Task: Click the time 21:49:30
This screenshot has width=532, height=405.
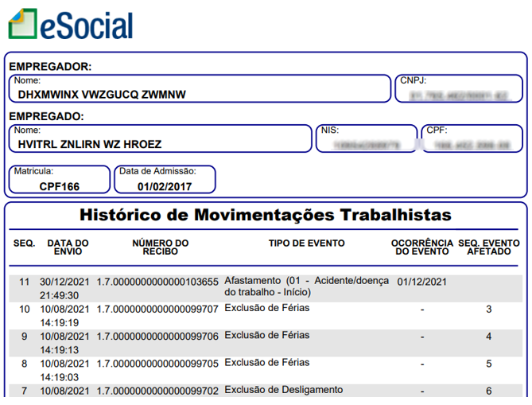Action: pyautogui.click(x=60, y=295)
